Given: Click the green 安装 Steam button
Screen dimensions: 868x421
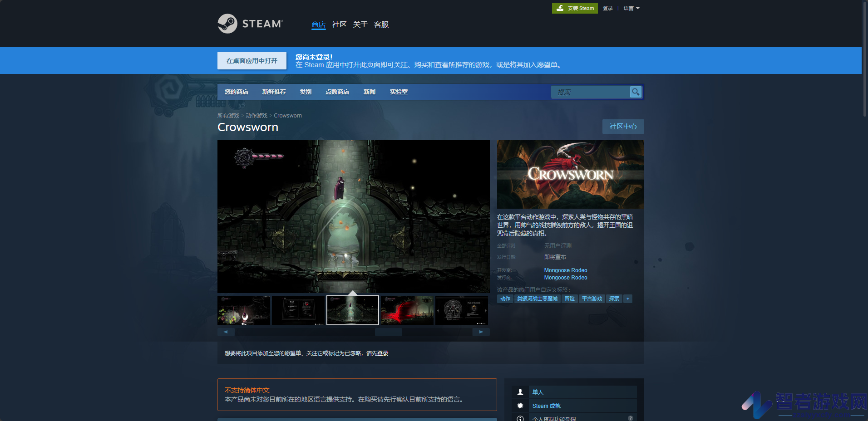Looking at the screenshot, I should coord(575,8).
